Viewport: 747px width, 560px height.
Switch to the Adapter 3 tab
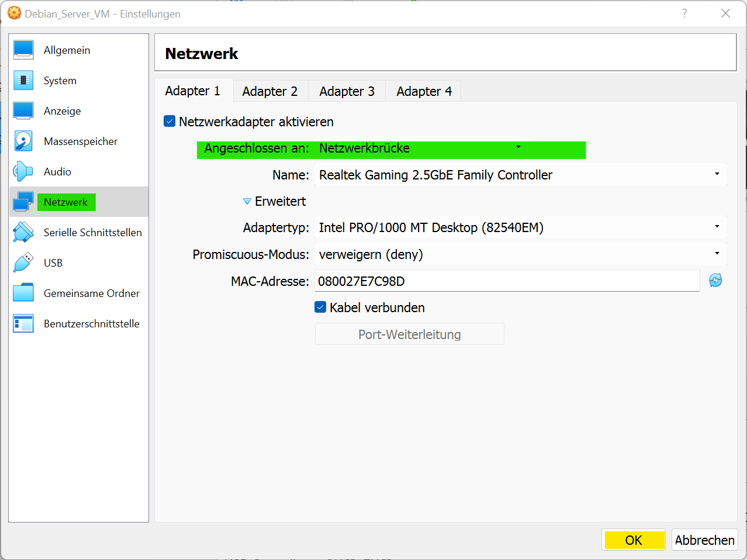[x=347, y=91]
